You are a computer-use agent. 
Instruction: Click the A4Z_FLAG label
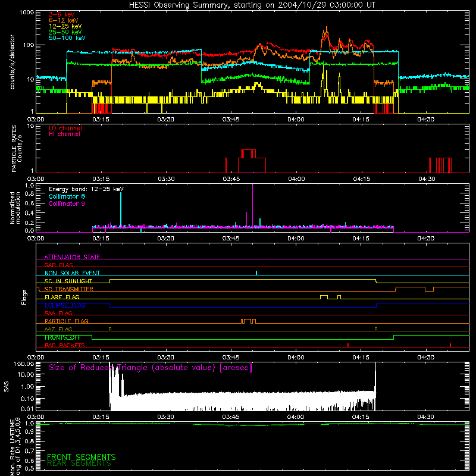58,329
